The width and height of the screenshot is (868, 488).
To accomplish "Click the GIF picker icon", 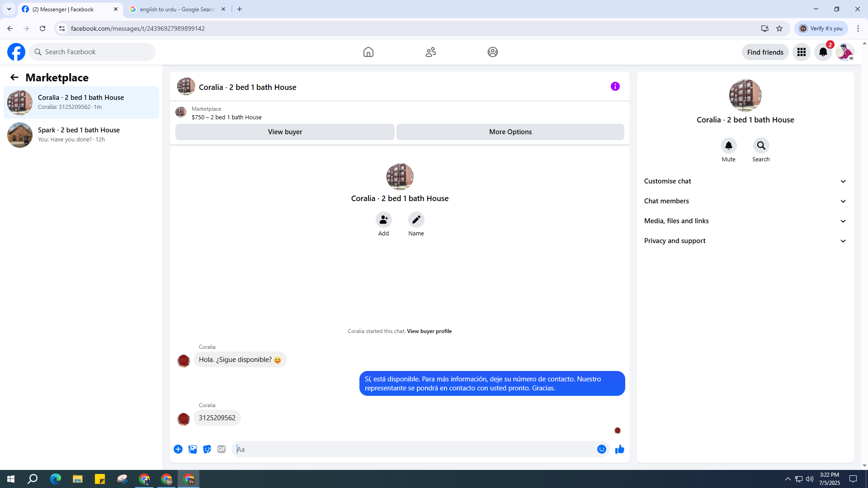I will 221,449.
